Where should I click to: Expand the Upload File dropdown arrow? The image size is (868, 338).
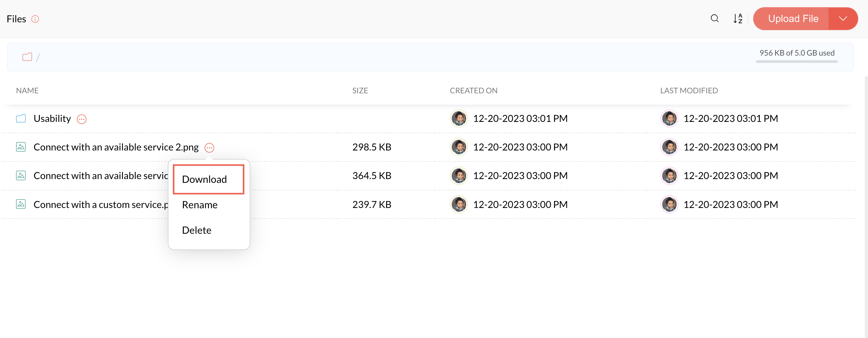[x=843, y=19]
